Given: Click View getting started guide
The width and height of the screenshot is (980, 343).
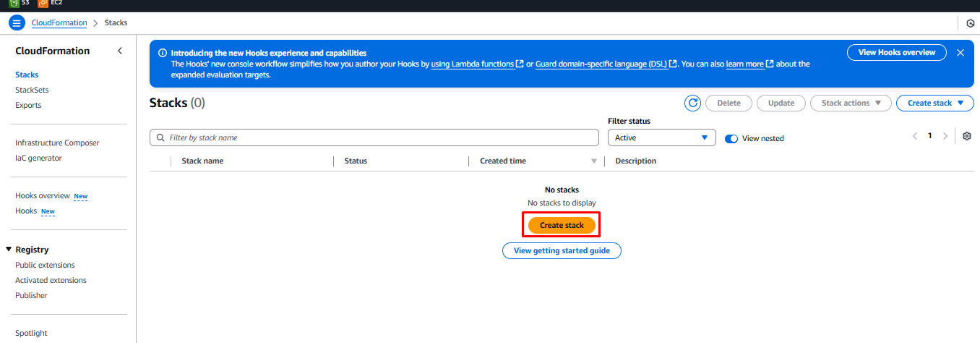Looking at the screenshot, I should click(x=562, y=251).
